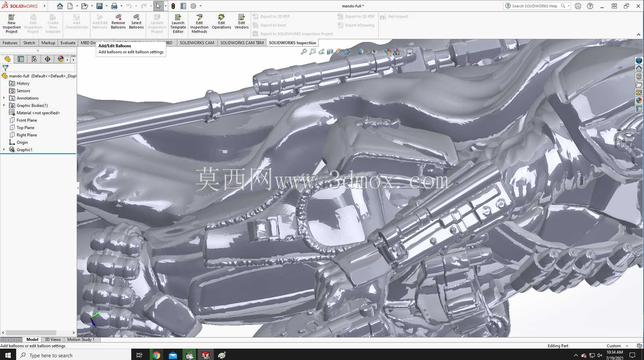Screen dimensions: 644x360
Task: Switch to the Features tab
Action: click(x=10, y=43)
